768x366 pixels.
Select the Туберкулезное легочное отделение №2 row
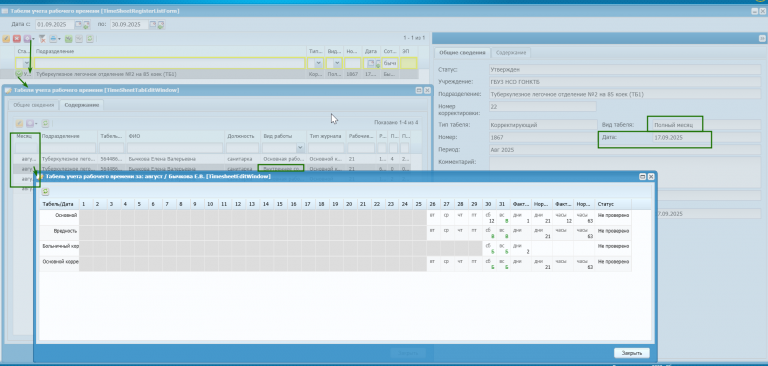pos(216,74)
